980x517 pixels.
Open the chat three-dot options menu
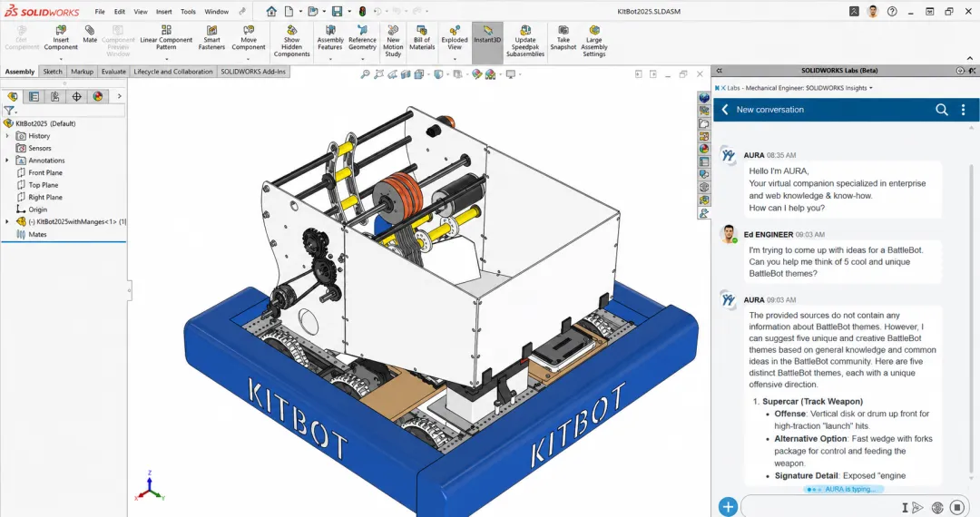(963, 110)
